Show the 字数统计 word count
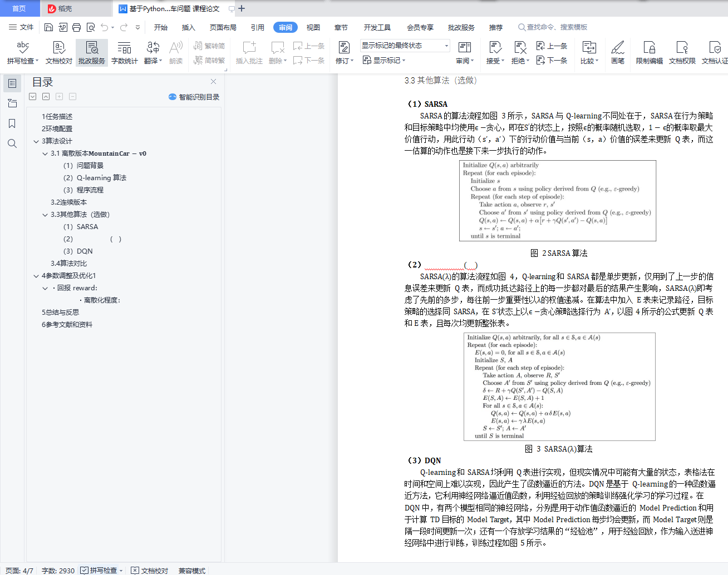Screen dimensions: 728x575 (125, 53)
